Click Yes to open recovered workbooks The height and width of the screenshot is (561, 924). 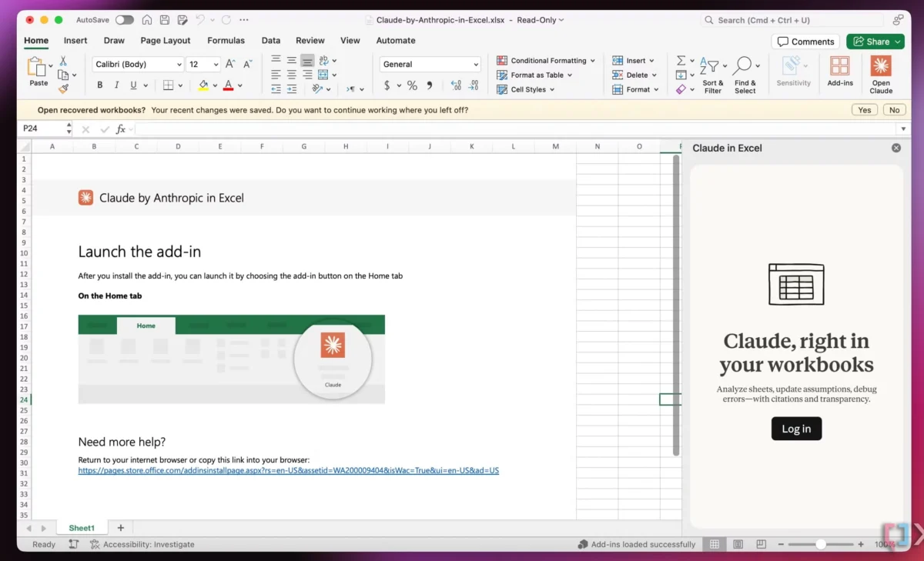click(x=865, y=110)
